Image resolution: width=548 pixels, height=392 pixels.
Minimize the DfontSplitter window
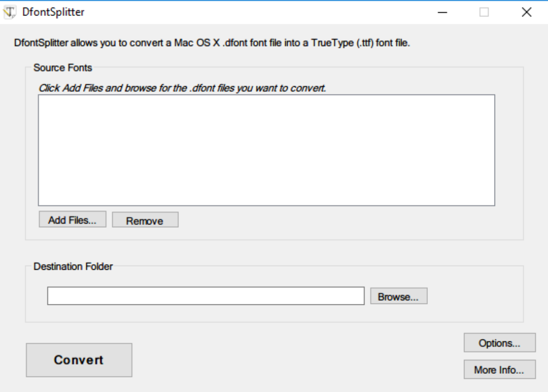coord(442,12)
